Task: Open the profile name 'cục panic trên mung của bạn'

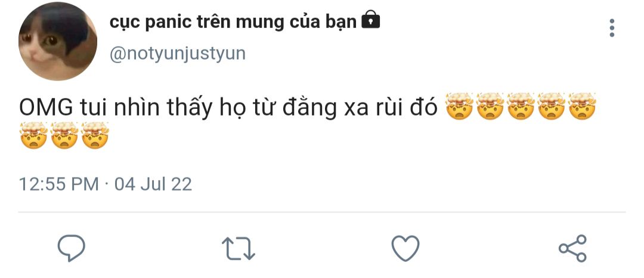Action: tap(233, 22)
